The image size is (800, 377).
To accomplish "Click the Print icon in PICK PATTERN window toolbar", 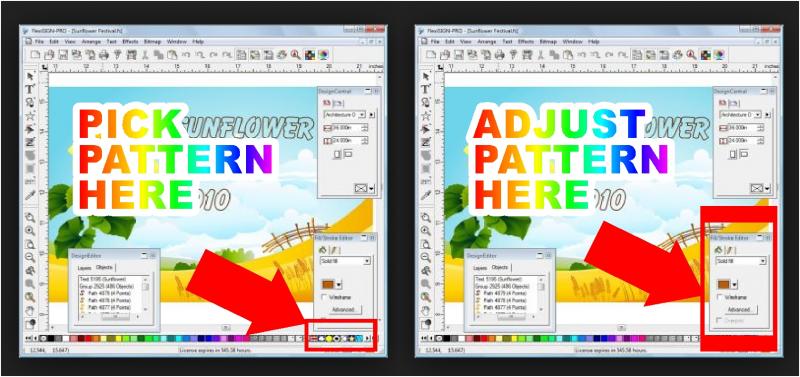I will tap(104, 54).
